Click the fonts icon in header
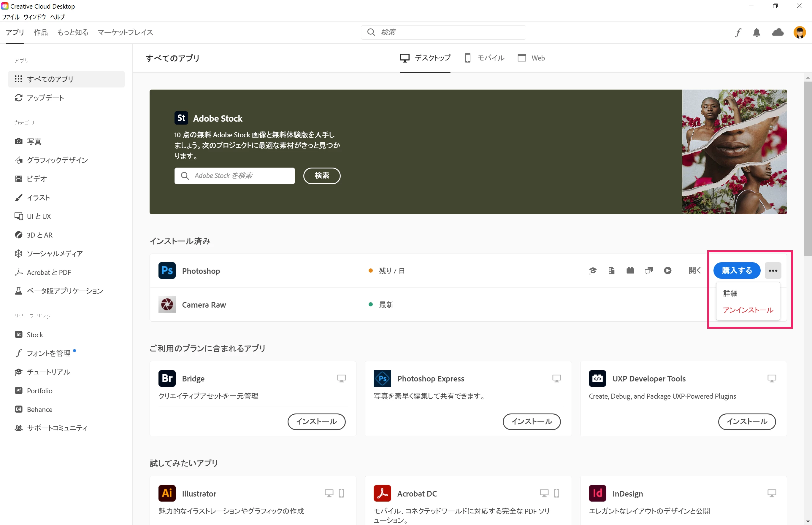Screen dimensions: 812x525 click(x=738, y=32)
